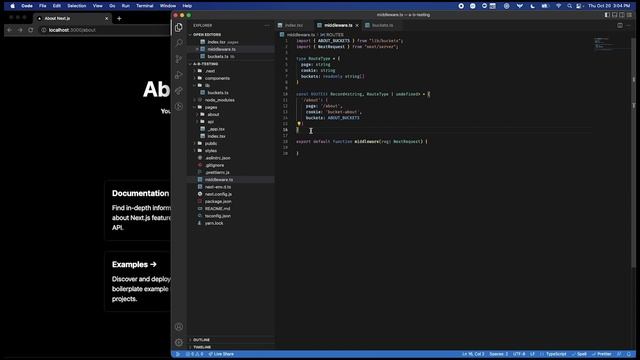Click the Prettier status bar item

[x=602, y=354]
